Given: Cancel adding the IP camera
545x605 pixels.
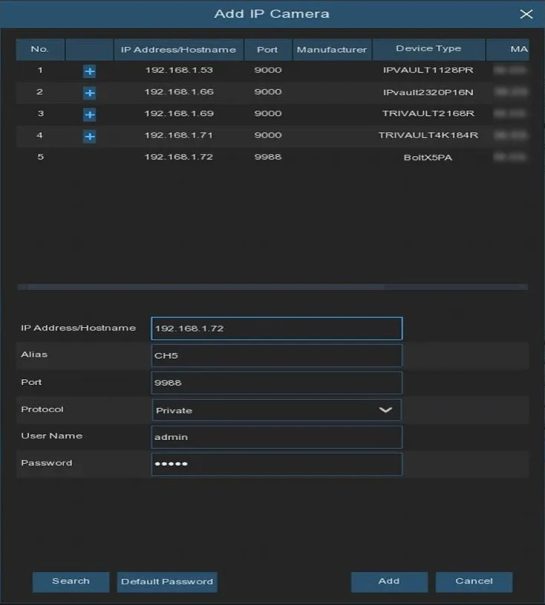Looking at the screenshot, I should [474, 581].
